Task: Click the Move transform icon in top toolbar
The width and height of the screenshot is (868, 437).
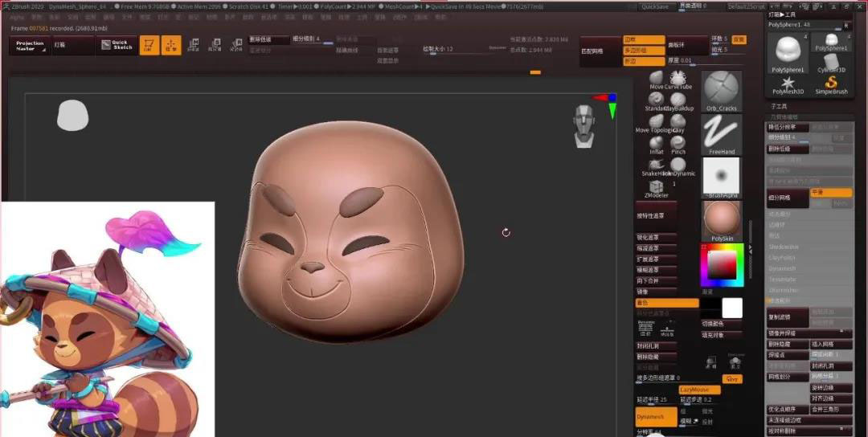Action: click(x=193, y=45)
